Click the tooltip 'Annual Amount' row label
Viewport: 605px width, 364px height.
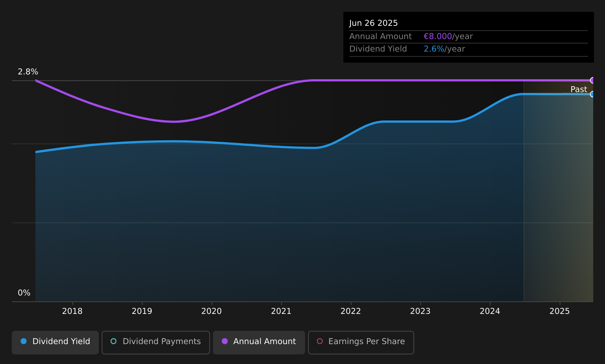tap(381, 36)
